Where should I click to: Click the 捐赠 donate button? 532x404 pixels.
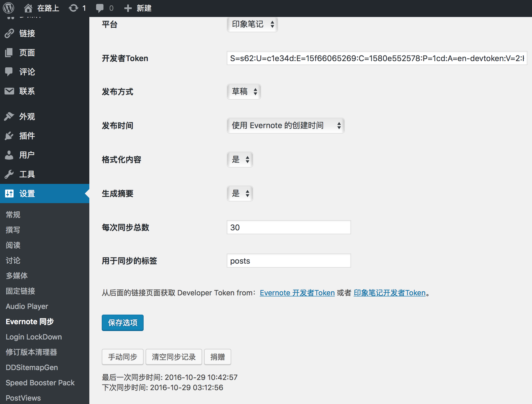[218, 357]
